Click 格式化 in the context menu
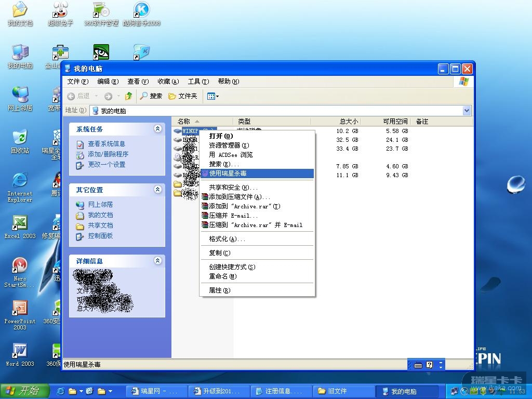Screen dimensions: 532x399 point(227,239)
